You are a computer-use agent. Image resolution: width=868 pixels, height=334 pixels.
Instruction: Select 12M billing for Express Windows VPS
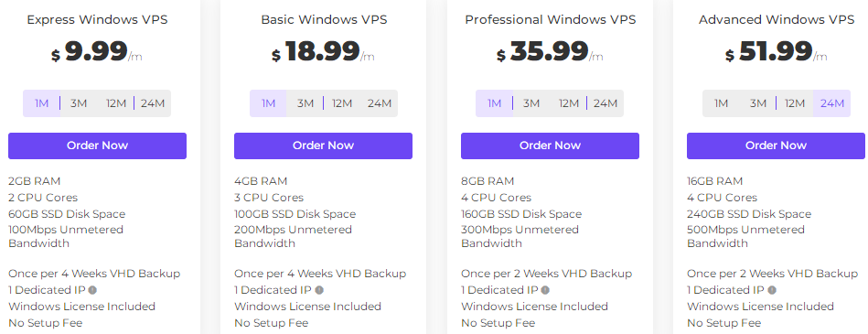point(115,103)
